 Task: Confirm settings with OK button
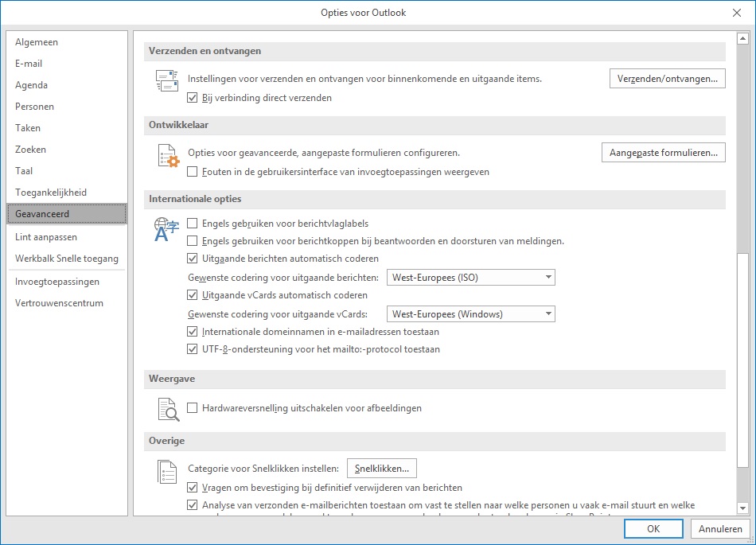click(653, 528)
